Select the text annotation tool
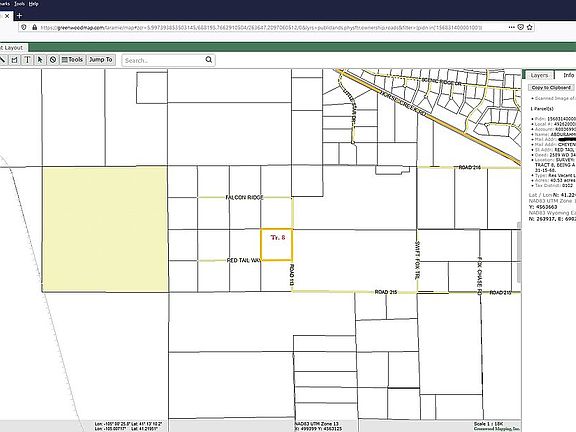The image size is (576, 432). click(x=28, y=60)
